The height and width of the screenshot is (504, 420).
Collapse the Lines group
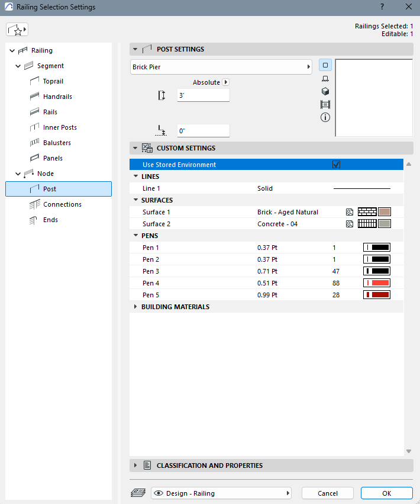pos(136,176)
